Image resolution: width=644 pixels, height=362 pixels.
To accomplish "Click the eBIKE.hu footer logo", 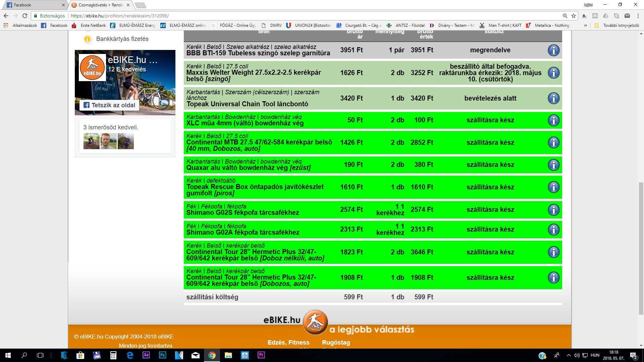I will pos(315,322).
